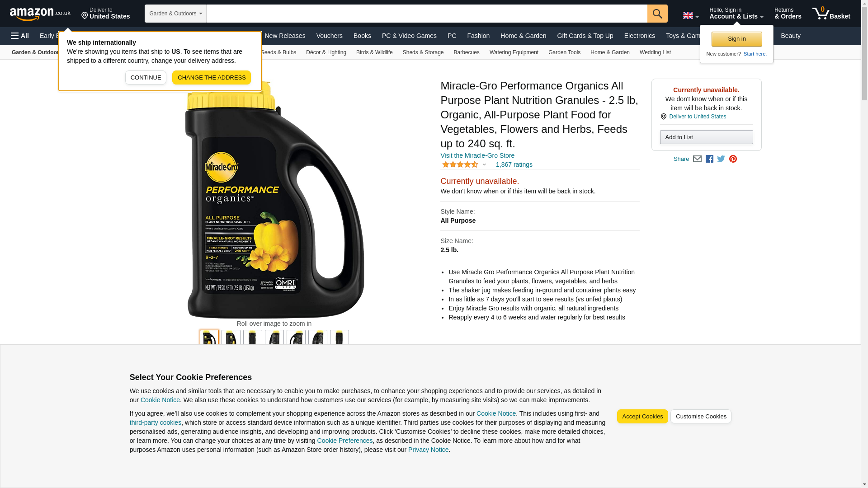Click the Add to List button
This screenshot has width=868, height=488.
[706, 137]
